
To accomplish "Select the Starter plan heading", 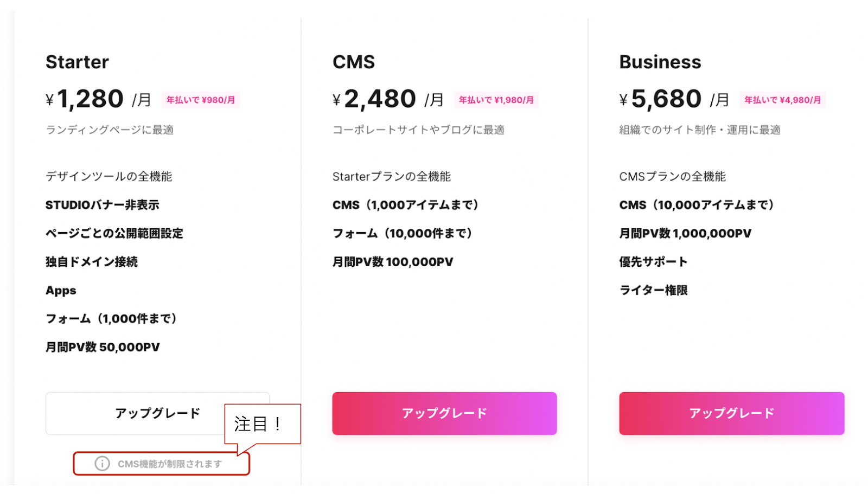I will (x=77, y=62).
